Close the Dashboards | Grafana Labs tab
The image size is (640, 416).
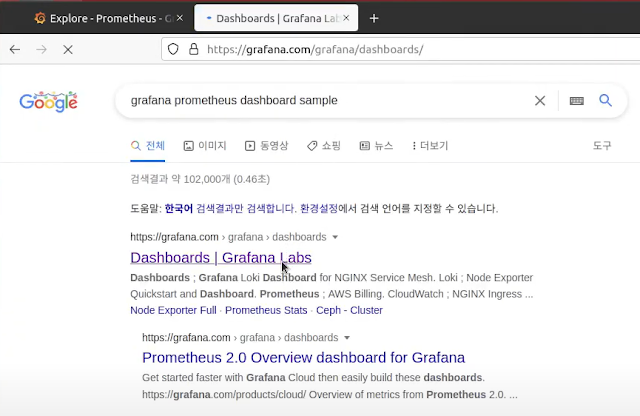tap(346, 18)
